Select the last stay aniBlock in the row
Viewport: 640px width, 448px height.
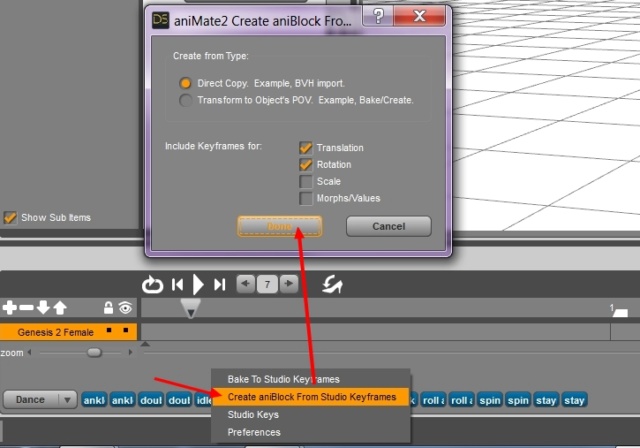click(x=574, y=400)
